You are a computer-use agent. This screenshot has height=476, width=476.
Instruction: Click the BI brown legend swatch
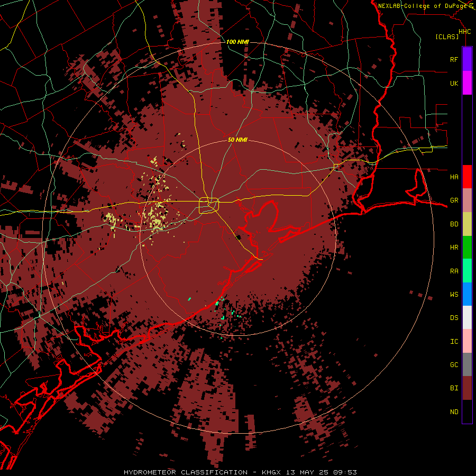[x=467, y=388]
